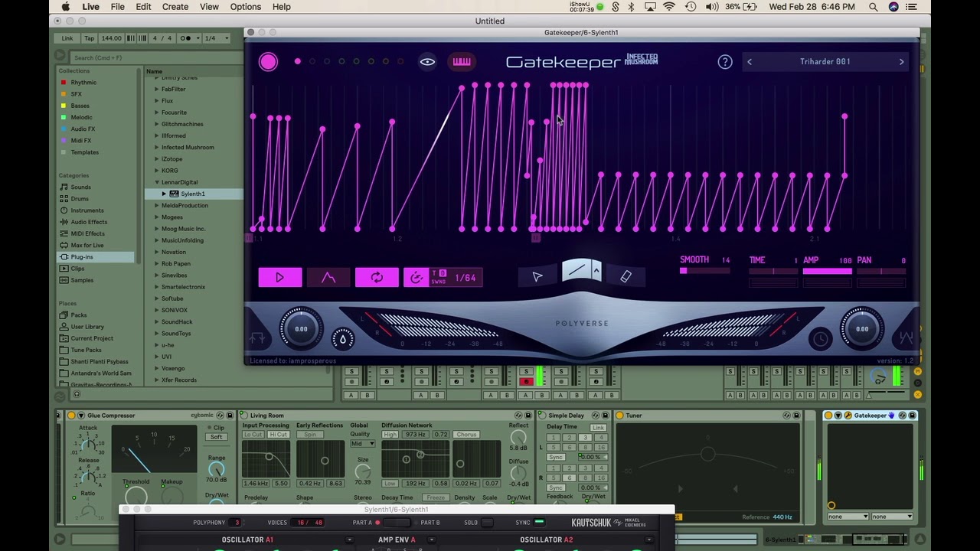Toggle the loop button in Gatekeeper

(x=377, y=278)
